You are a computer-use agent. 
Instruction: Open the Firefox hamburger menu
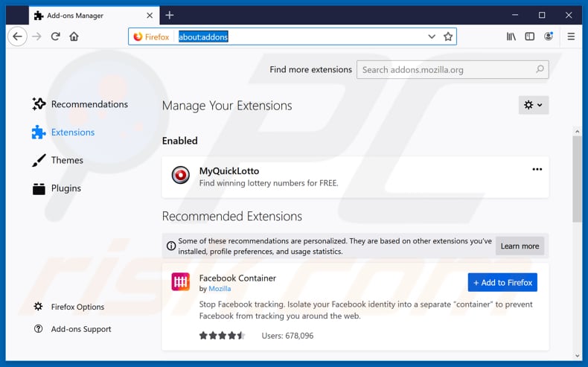pyautogui.click(x=571, y=36)
